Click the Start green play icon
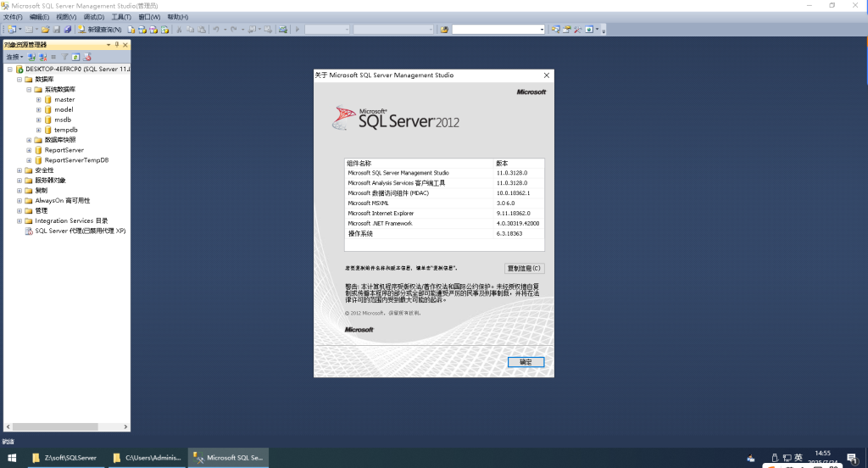Screen dimensions: 868x468 coord(298,30)
